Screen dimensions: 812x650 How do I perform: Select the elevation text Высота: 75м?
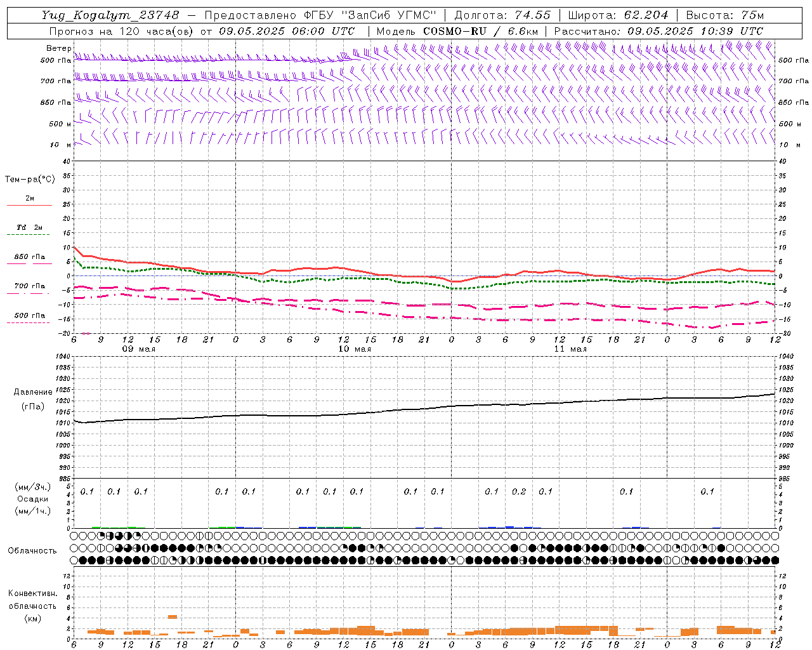pyautogui.click(x=725, y=15)
